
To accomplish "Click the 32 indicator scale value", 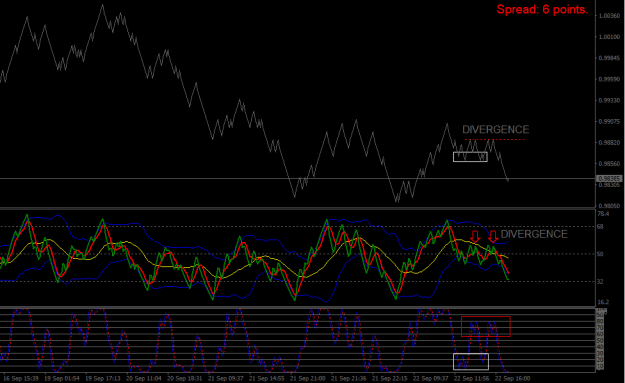I will click(601, 281).
